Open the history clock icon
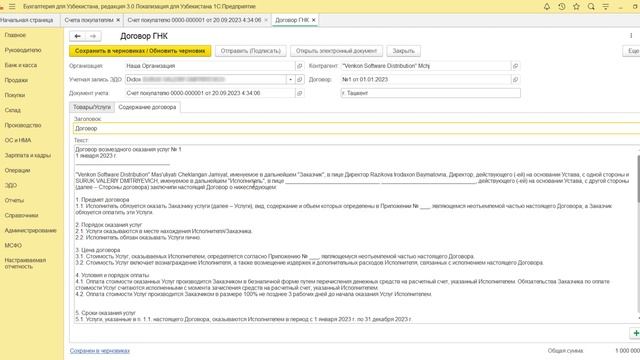The width and height of the screenshot is (640, 360). 562,7
